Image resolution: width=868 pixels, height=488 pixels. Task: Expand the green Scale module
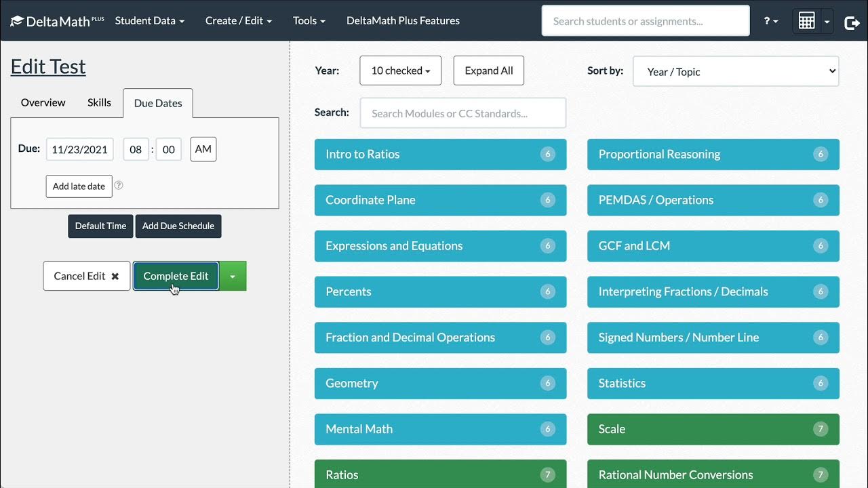[713, 429]
